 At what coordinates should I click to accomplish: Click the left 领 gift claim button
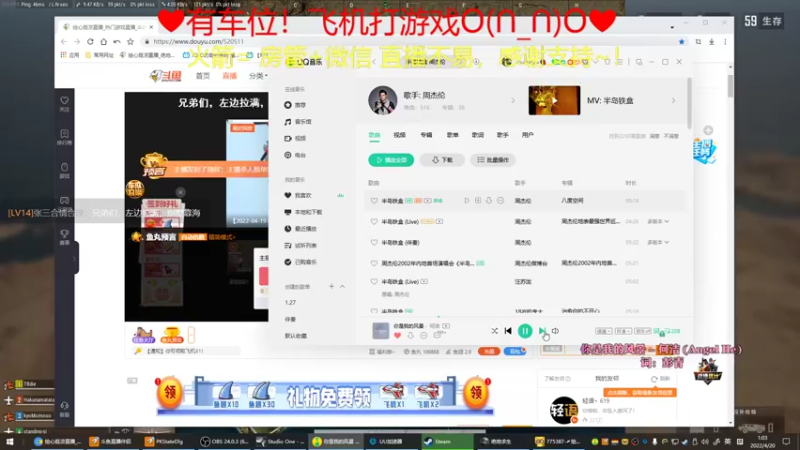click(170, 393)
